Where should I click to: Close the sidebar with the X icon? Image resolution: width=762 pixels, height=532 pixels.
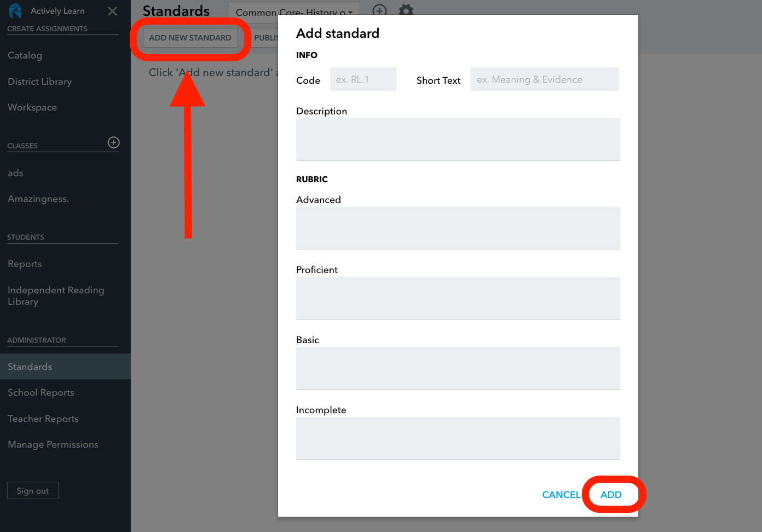pos(112,11)
